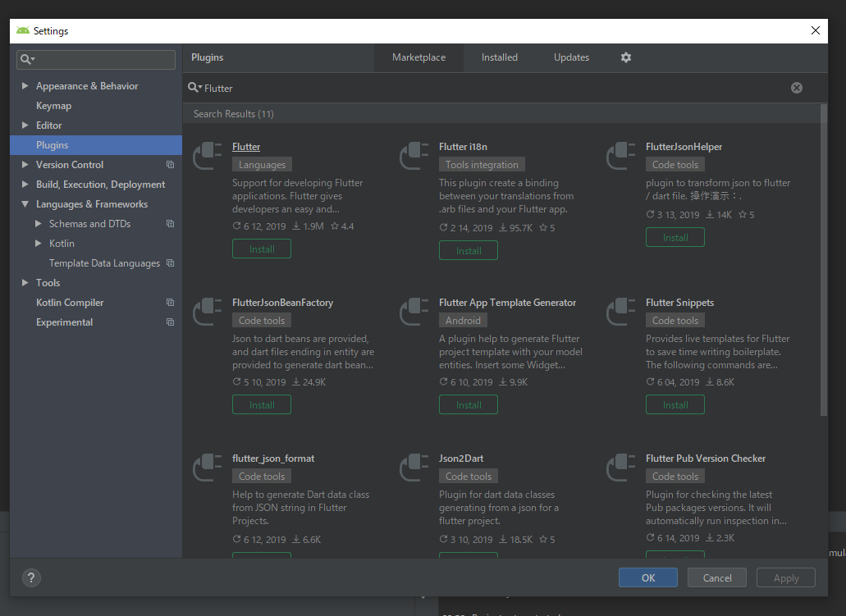Click the Android Studio logo in title bar

[23, 30]
